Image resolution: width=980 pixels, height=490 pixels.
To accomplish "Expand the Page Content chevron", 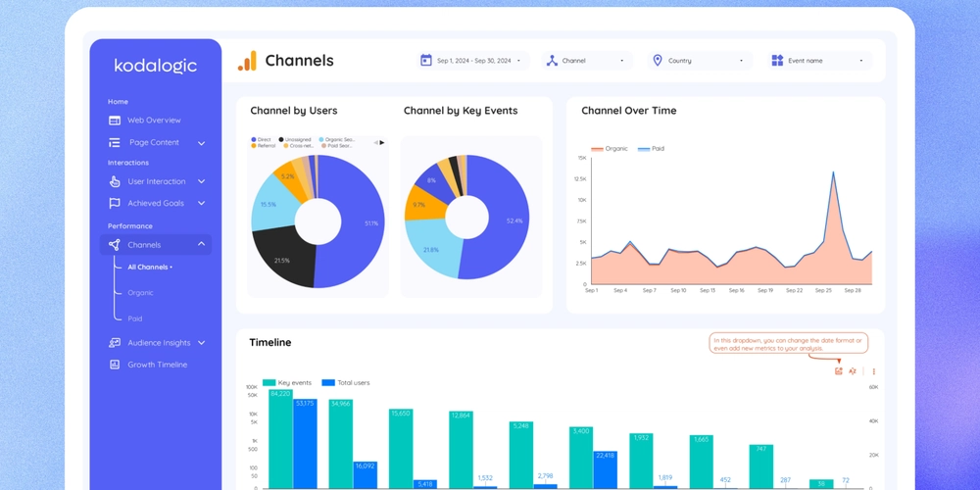I will coord(201,143).
